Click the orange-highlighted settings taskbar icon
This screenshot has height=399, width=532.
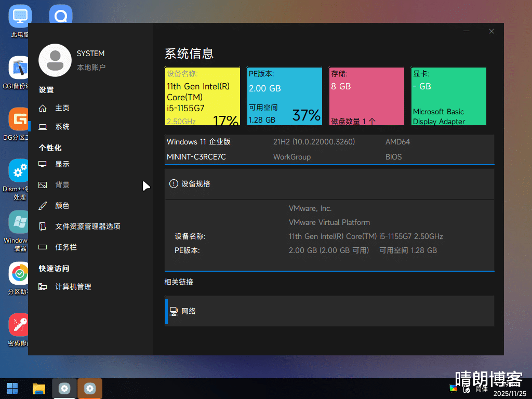pos(89,389)
